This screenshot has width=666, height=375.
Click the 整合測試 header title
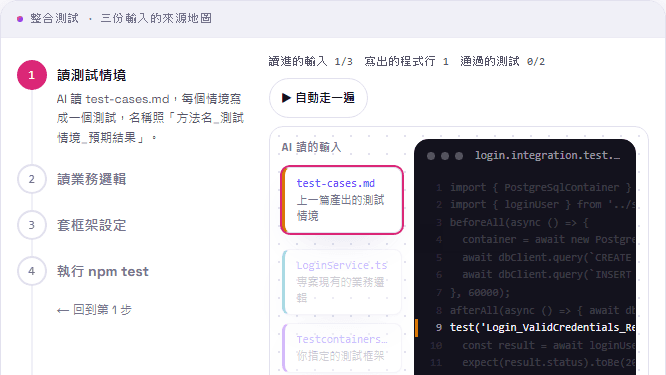pyautogui.click(x=54, y=18)
